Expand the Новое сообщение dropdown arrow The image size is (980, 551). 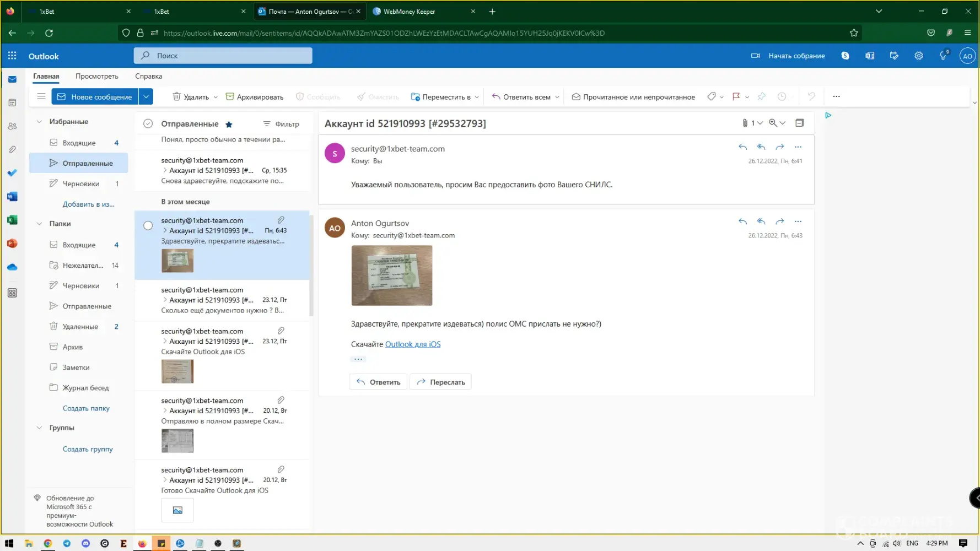146,97
